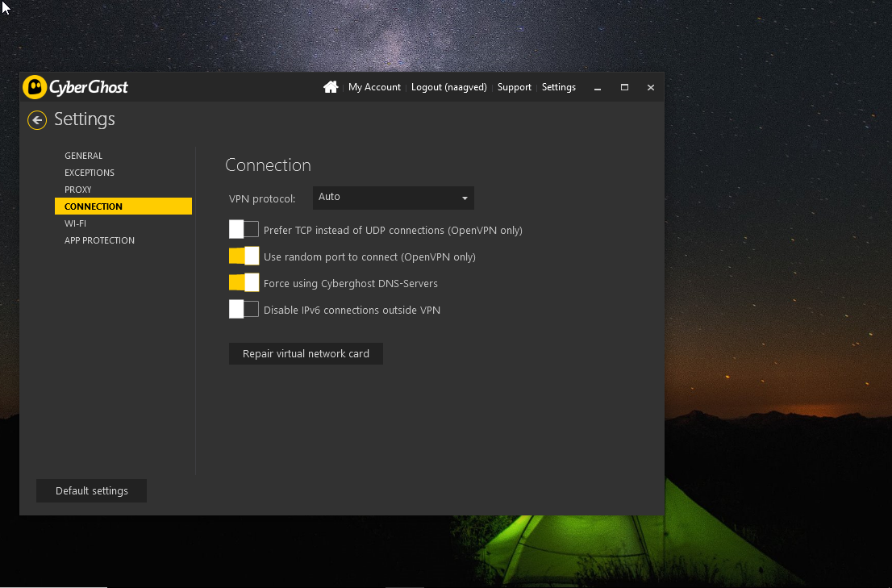Enable Disable IPv6 connections outside VPN
Viewport: 892px width, 588px height.
244,310
